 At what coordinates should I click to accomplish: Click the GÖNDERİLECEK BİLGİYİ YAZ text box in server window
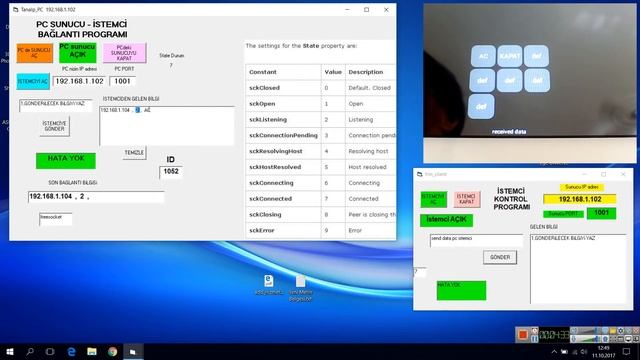point(56,105)
